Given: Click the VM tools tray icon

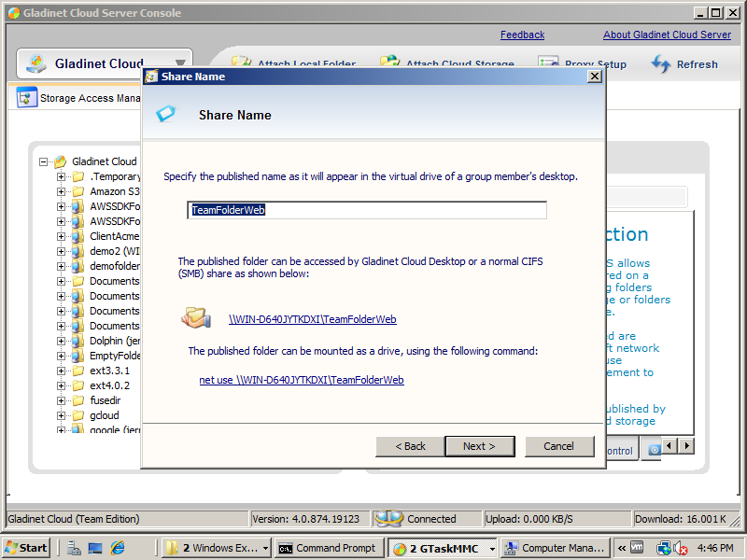Looking at the screenshot, I should pos(637,548).
